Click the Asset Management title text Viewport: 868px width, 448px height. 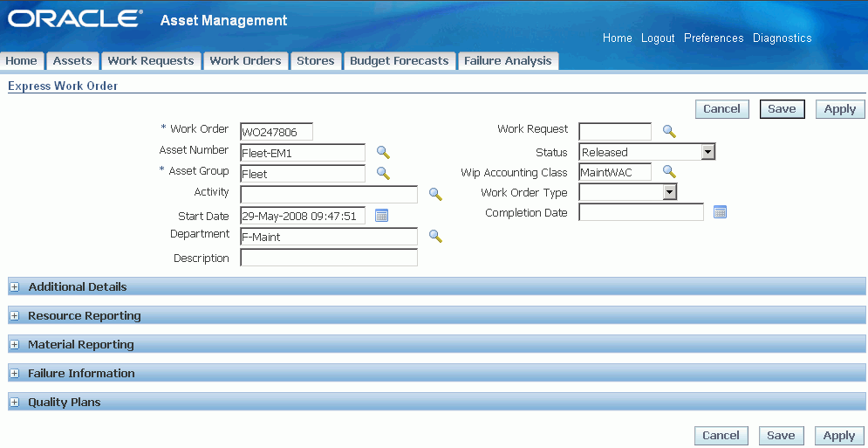click(x=223, y=21)
